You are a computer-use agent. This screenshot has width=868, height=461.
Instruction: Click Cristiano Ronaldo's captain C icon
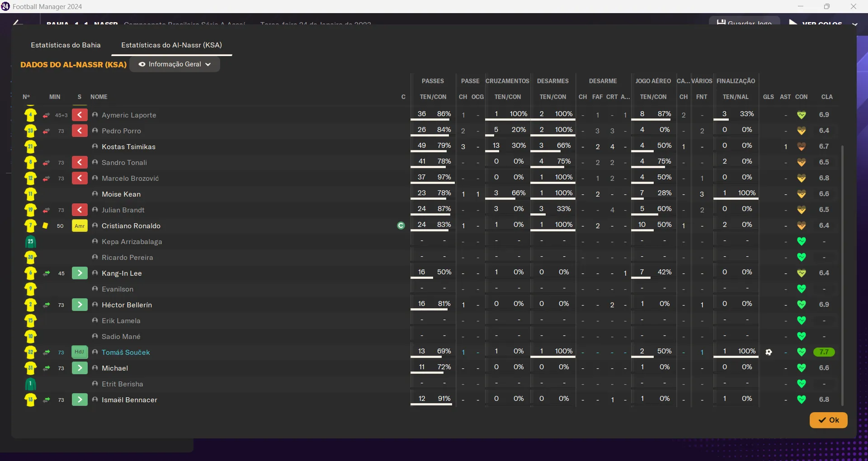tap(401, 226)
